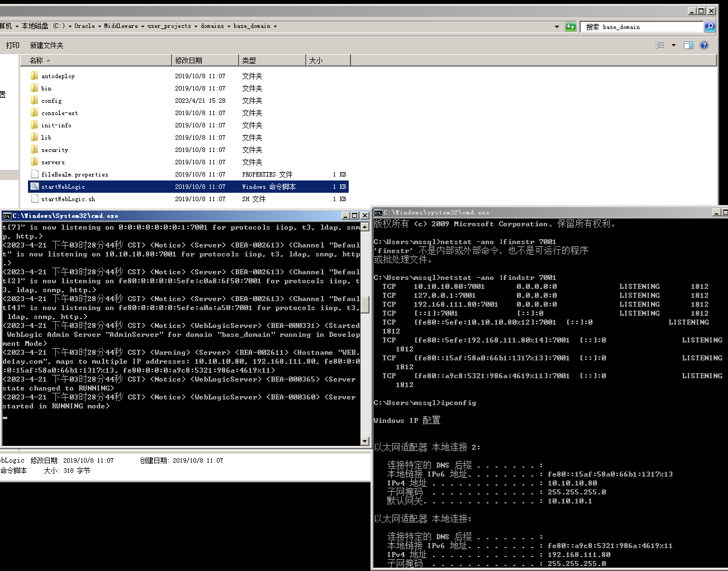Click the config folder date 2023/4/21 15:28

pos(200,101)
